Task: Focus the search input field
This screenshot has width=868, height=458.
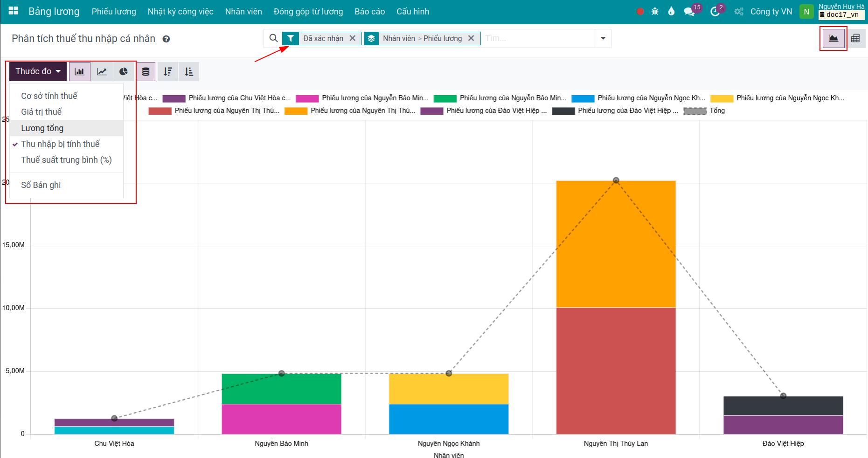Action: [536, 39]
